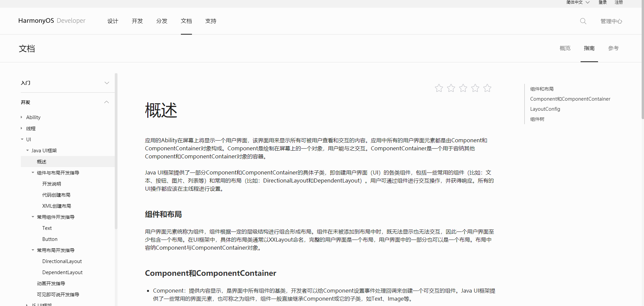
Task: Click the 注册 link
Action: (x=619, y=2)
